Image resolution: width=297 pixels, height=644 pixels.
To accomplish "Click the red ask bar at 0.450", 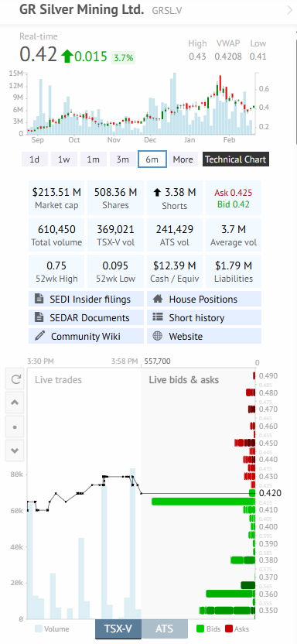I will (245, 443).
